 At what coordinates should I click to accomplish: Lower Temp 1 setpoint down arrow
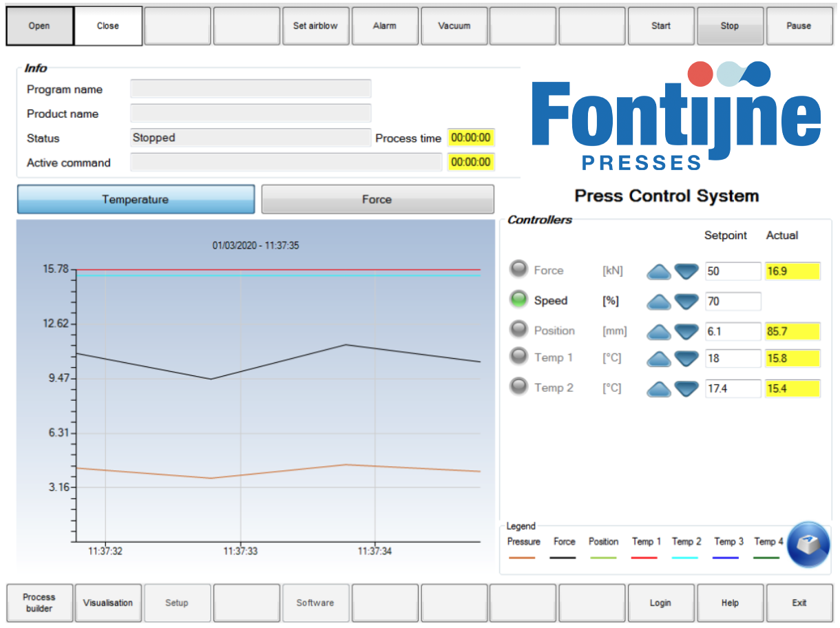(686, 359)
